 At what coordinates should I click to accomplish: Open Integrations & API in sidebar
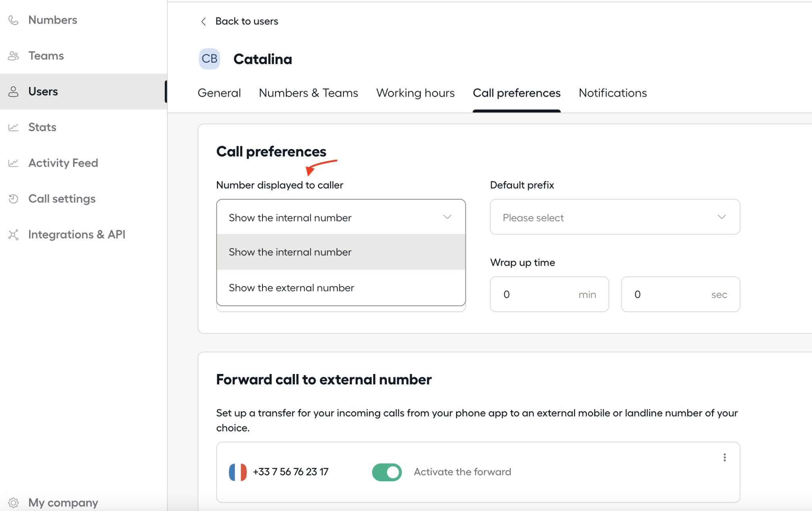click(x=83, y=235)
